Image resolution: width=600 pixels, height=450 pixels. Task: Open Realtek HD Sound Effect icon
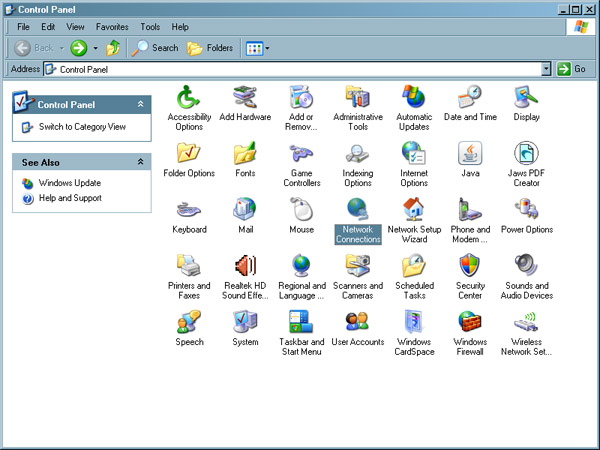[x=245, y=277]
